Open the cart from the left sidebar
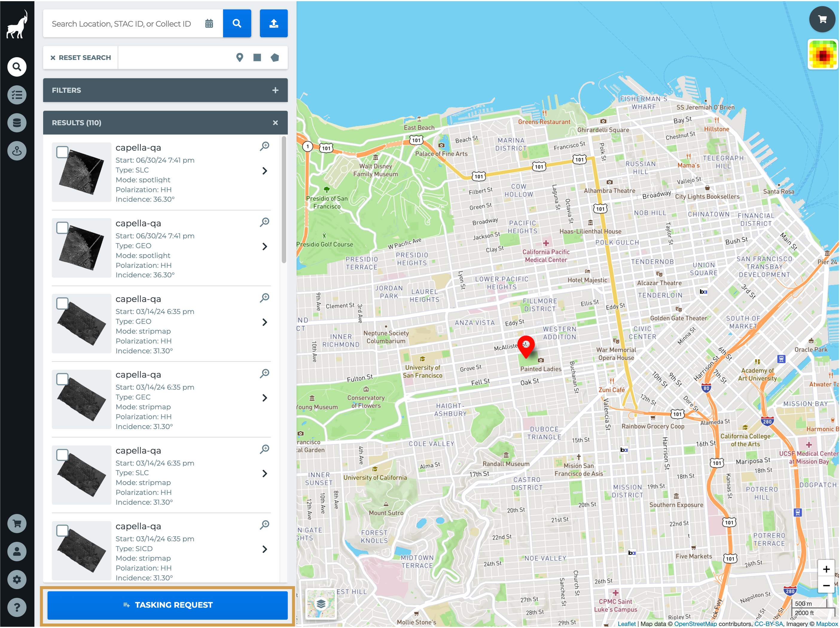840x628 pixels. (17, 524)
